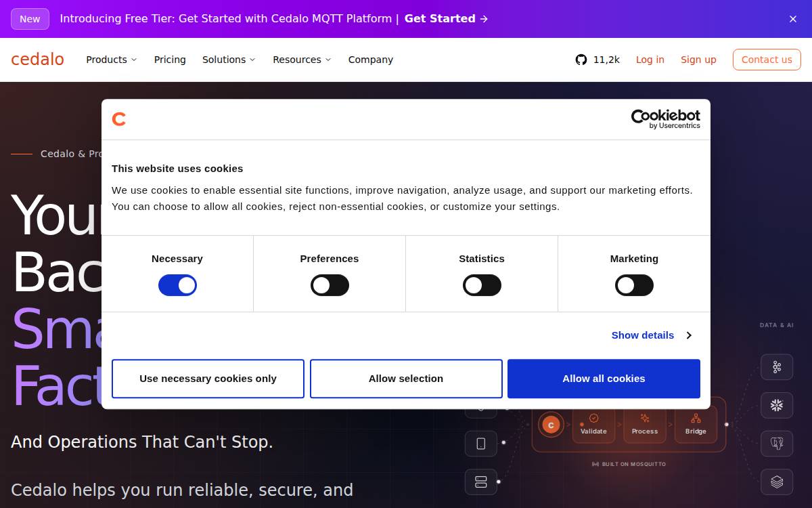Click the Cedalo logo in the cookie dialog
This screenshot has width=812, height=508.
coord(119,119)
